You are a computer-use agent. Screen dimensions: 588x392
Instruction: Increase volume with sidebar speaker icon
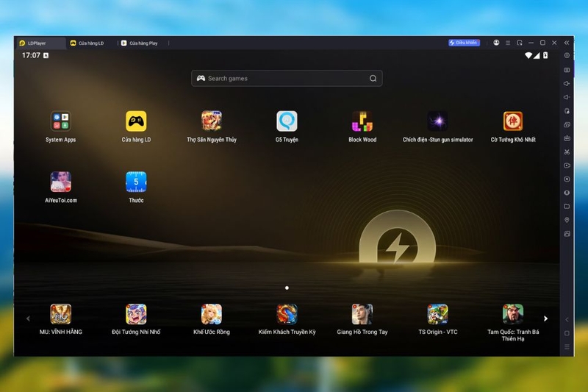point(567,83)
